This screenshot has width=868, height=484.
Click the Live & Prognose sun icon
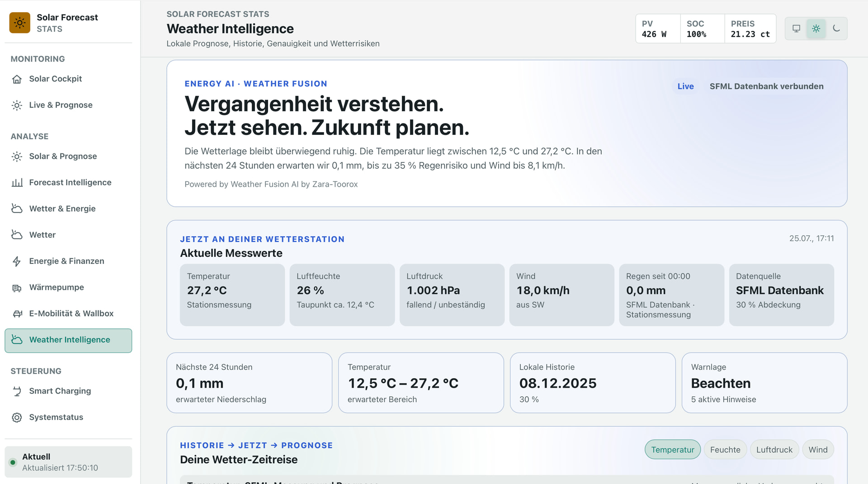pyautogui.click(x=17, y=105)
